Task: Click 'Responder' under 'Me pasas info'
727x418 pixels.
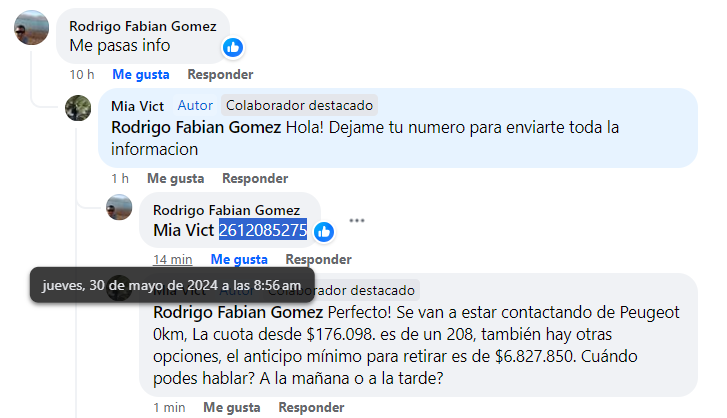Action: pyautogui.click(x=220, y=74)
